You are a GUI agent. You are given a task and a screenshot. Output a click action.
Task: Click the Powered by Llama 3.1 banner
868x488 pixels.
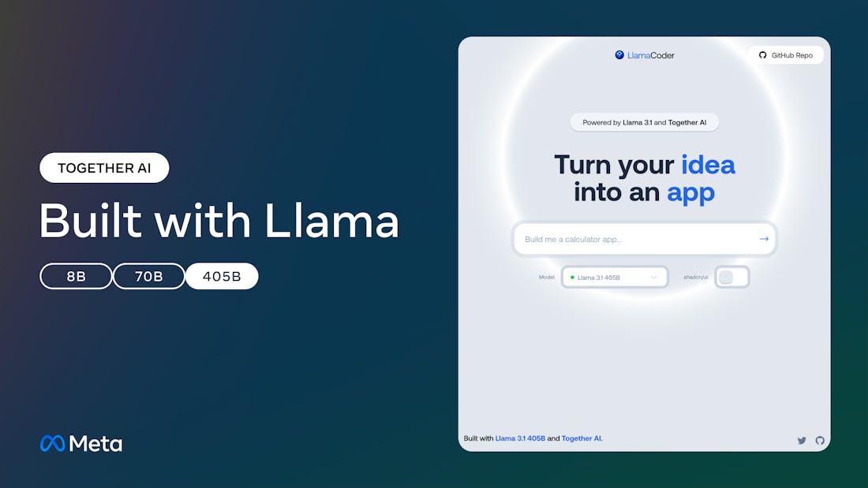[x=645, y=122]
